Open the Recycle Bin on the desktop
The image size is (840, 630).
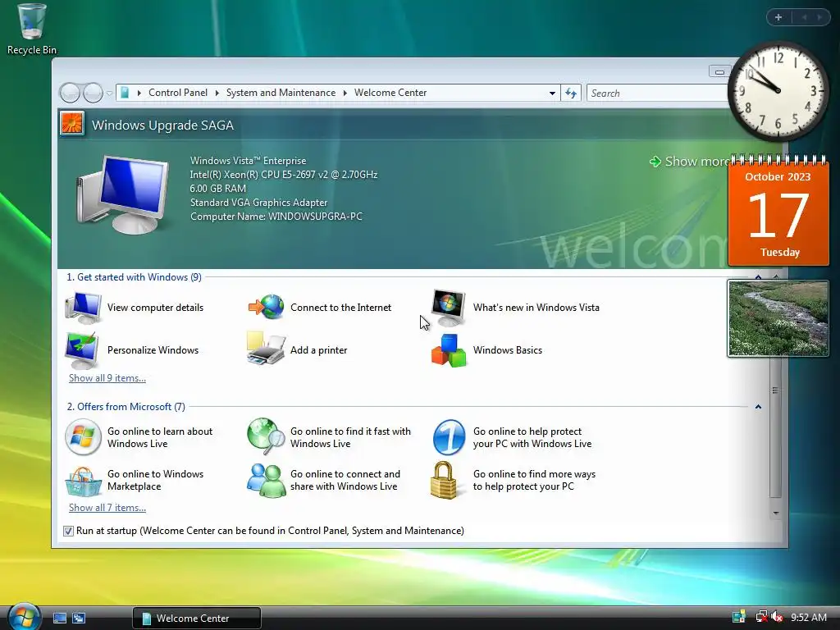32,29
